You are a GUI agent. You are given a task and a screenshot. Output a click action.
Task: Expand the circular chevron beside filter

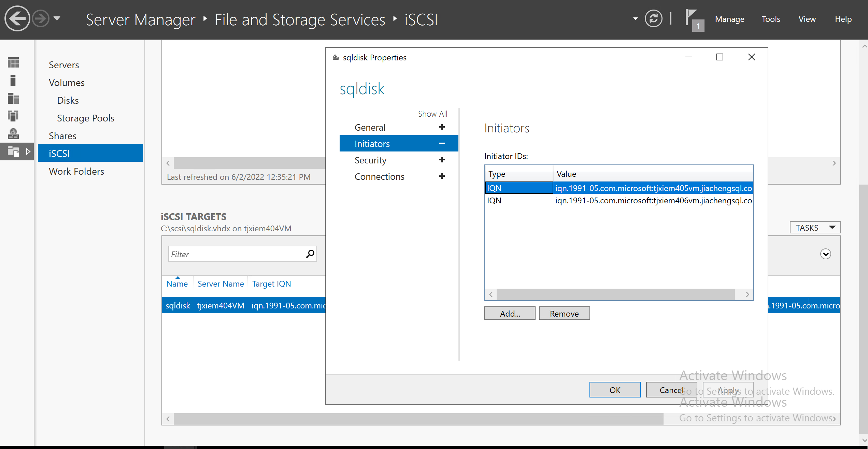[825, 254]
